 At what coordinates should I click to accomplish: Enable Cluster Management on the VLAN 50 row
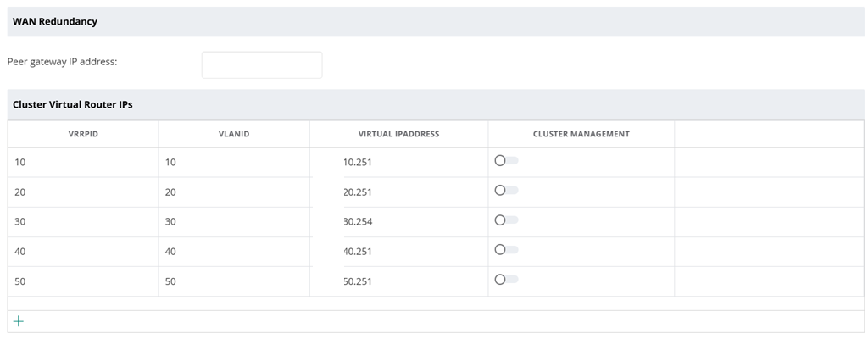pyautogui.click(x=505, y=280)
